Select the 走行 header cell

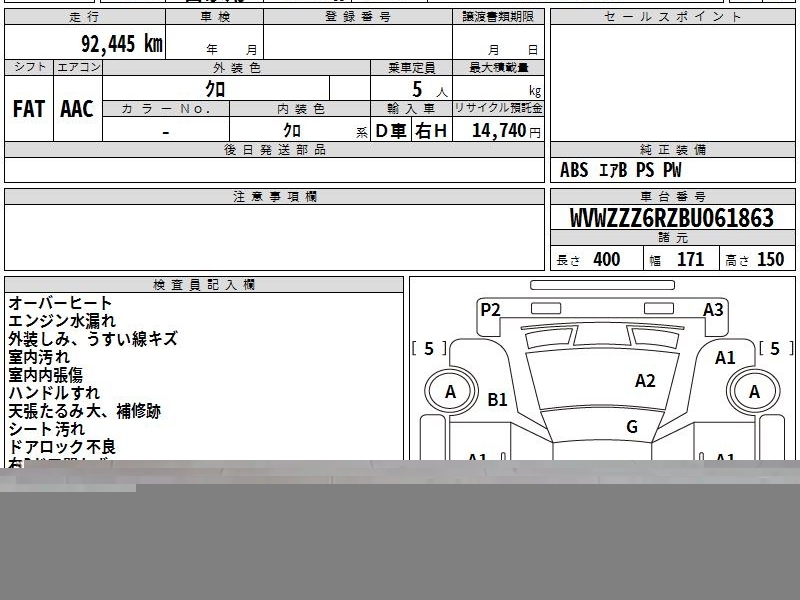pyautogui.click(x=85, y=17)
